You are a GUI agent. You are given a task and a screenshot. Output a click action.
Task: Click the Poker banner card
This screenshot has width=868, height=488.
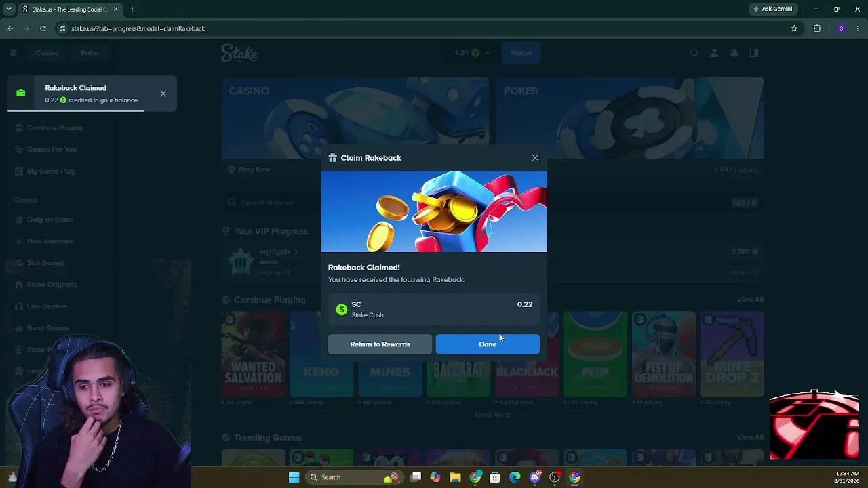pos(631,118)
